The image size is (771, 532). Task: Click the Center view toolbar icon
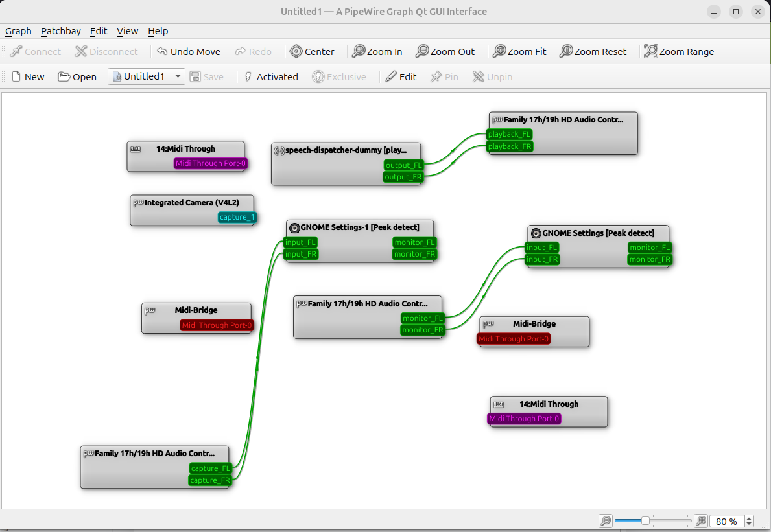click(296, 52)
